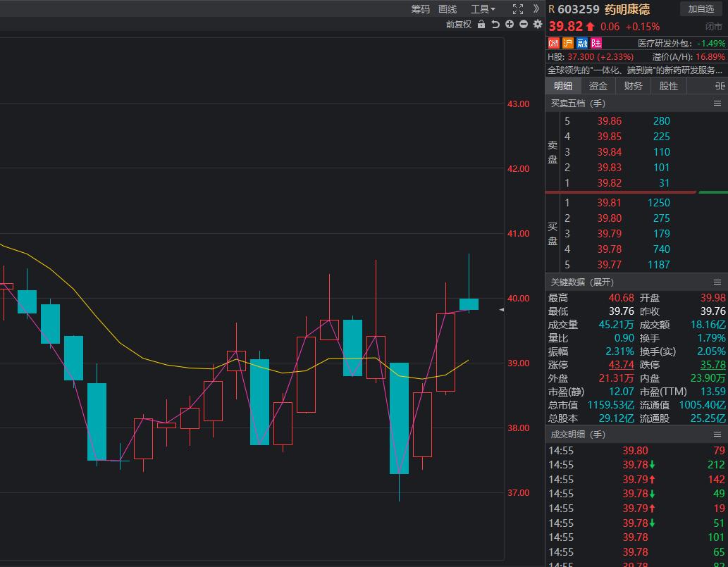This screenshot has width=728, height=567.
Task: Open chart settings gear icon
Action: coord(538,24)
